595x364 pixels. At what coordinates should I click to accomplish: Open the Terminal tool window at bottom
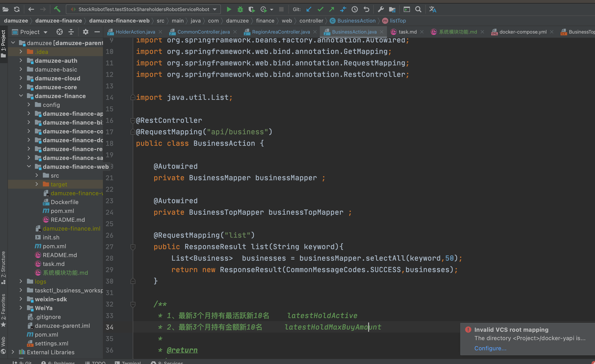click(128, 362)
